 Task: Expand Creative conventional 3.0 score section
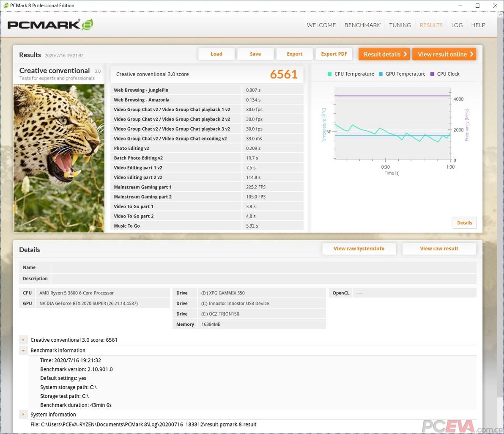pos(23,340)
